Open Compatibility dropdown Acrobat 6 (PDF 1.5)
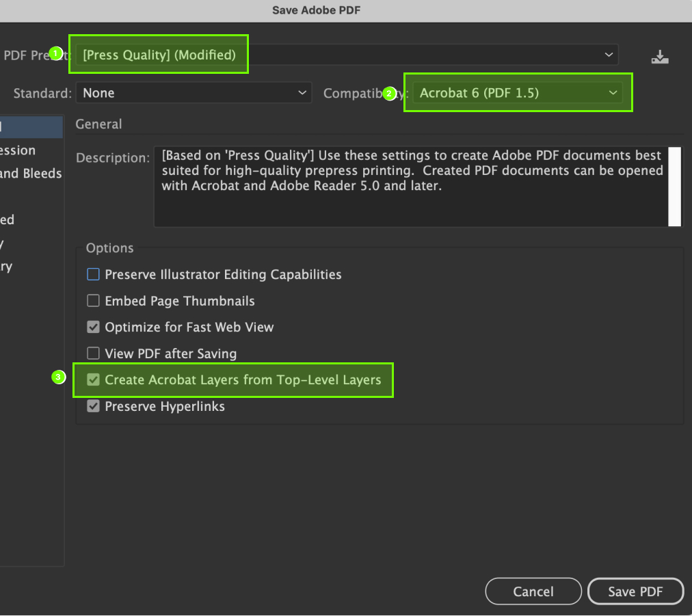This screenshot has height=616, width=692. 518,93
